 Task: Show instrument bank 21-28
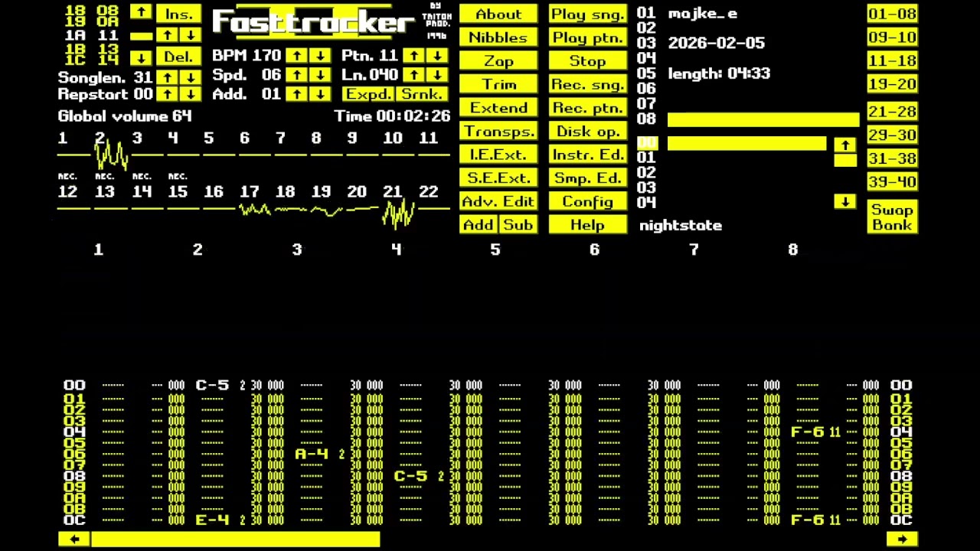tap(892, 112)
